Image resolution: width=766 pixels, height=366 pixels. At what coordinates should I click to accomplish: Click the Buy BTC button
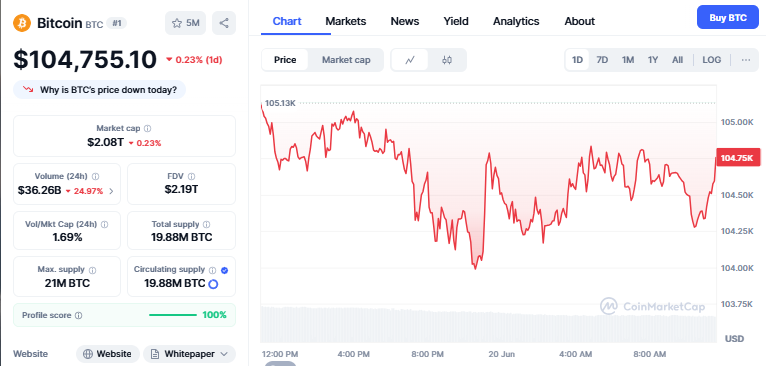coord(728,18)
